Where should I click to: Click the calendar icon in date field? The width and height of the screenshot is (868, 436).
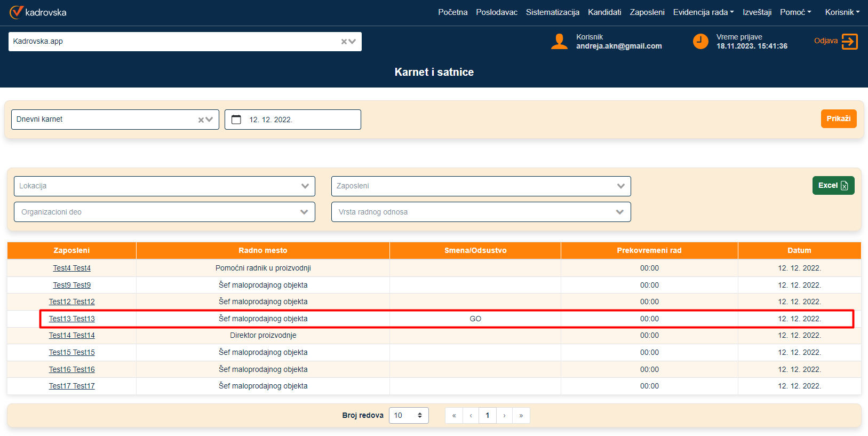coord(236,120)
